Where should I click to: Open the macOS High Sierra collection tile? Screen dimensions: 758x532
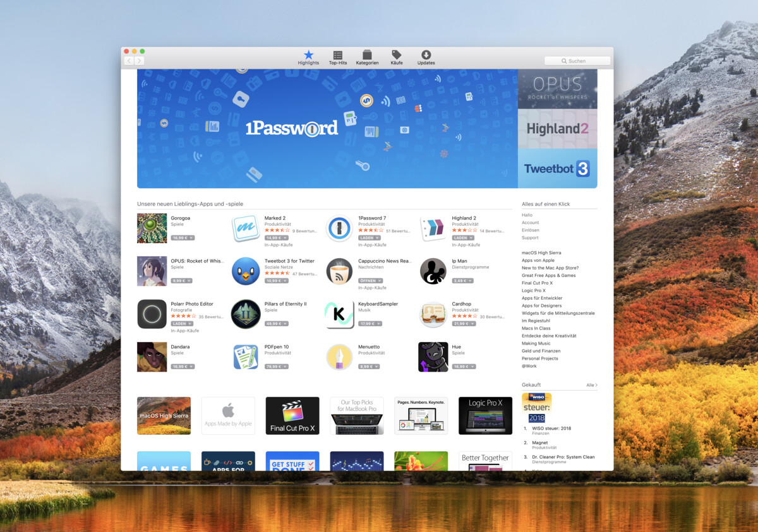tap(164, 415)
